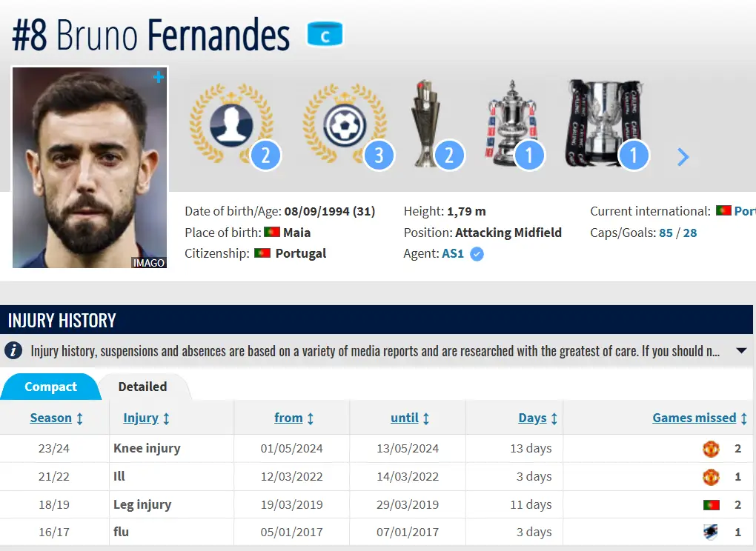
Task: Open the AS1 agent link
Action: click(453, 253)
